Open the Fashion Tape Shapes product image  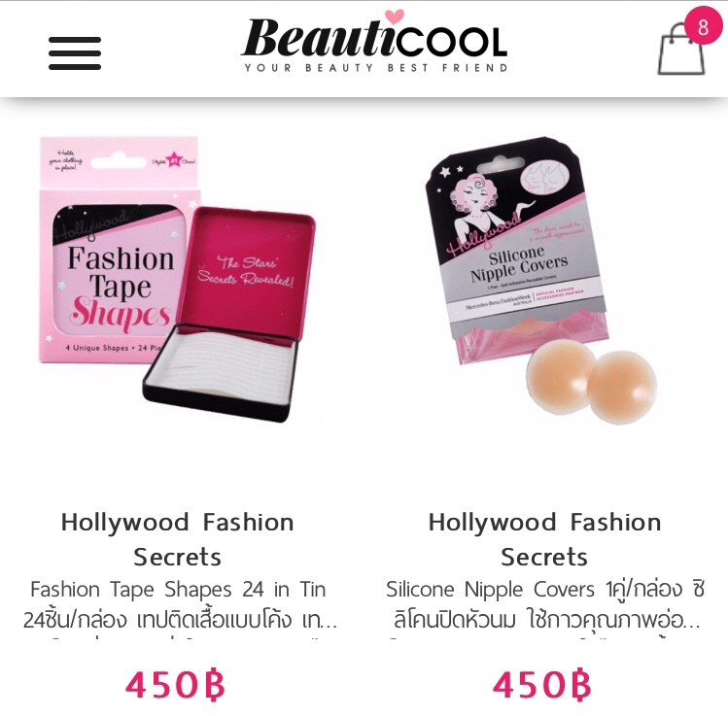177,280
